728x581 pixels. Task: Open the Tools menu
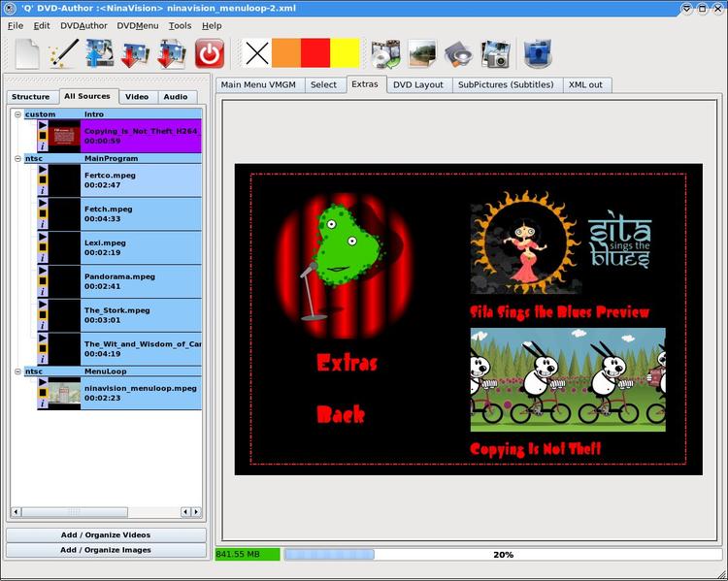[180, 25]
